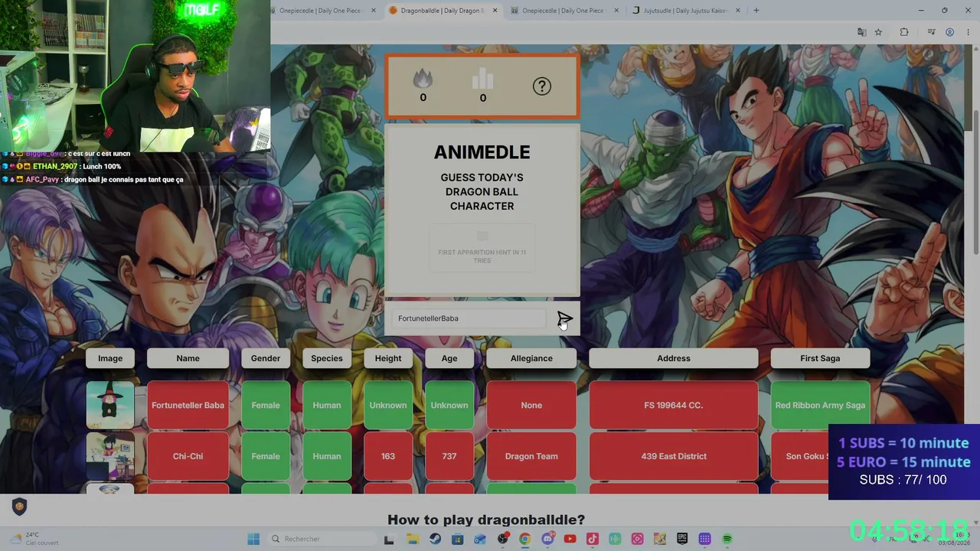980x551 pixels.
Task: Click the translate page icon in Chrome
Action: tap(862, 32)
